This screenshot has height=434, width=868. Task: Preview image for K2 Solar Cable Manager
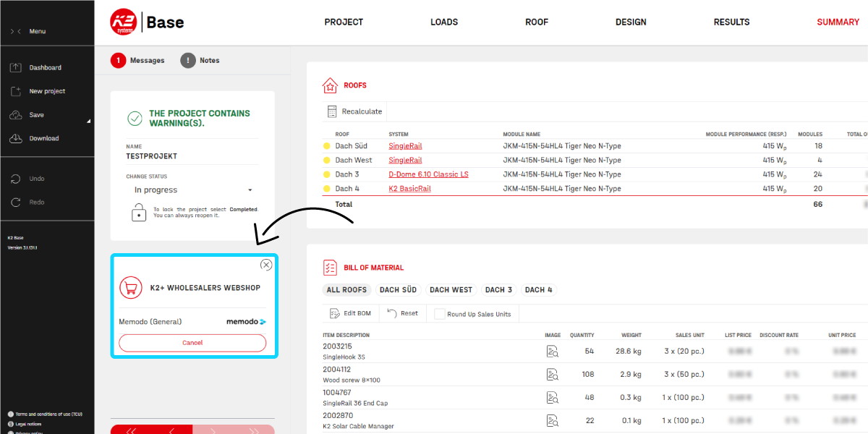tap(553, 421)
